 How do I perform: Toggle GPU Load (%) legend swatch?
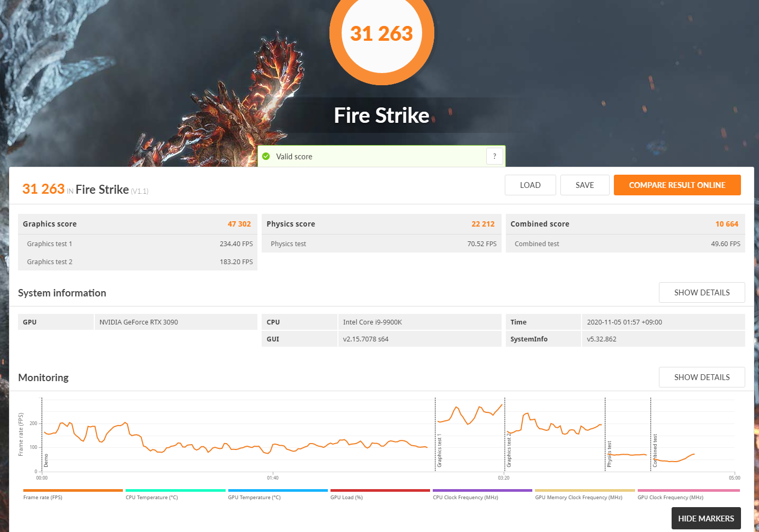380,490
